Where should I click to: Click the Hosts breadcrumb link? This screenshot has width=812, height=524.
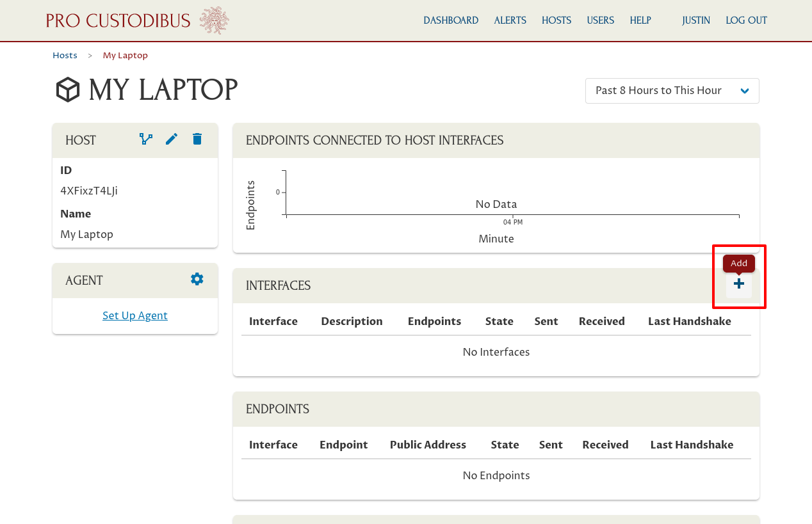pos(65,56)
